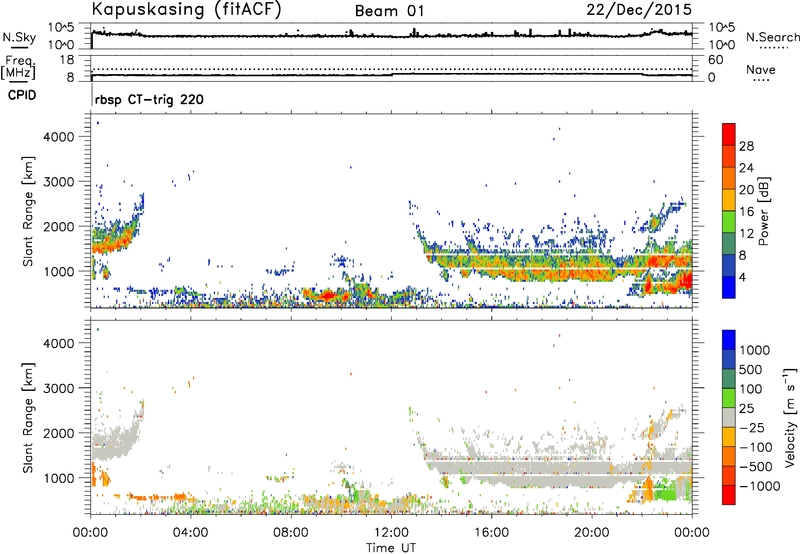800x554 pixels.
Task: Select the 'Power [dB]' color bar title
Action: coord(764,211)
